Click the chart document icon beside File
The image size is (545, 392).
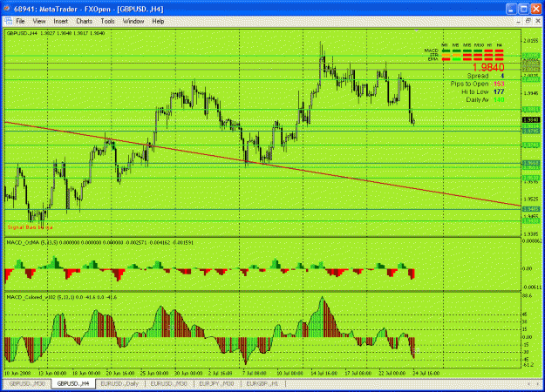[8, 21]
